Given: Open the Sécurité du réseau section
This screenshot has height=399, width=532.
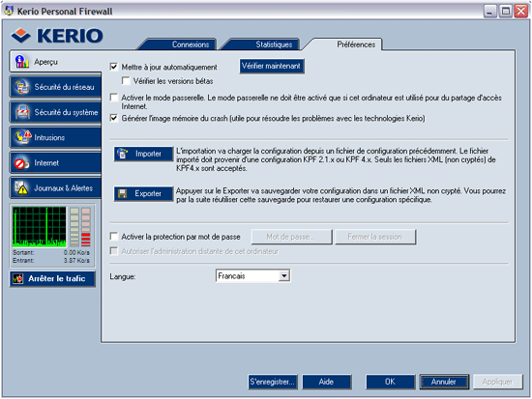Looking at the screenshot, I should [x=55, y=87].
